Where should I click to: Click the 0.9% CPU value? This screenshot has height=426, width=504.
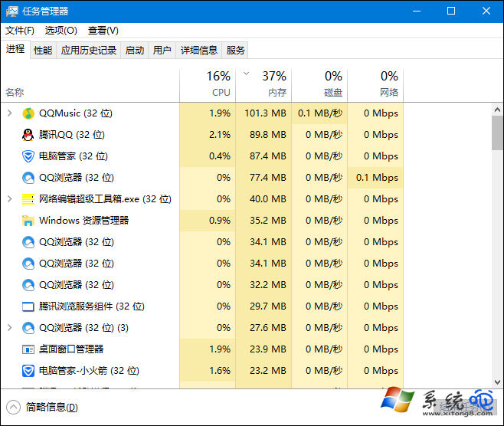click(220, 221)
